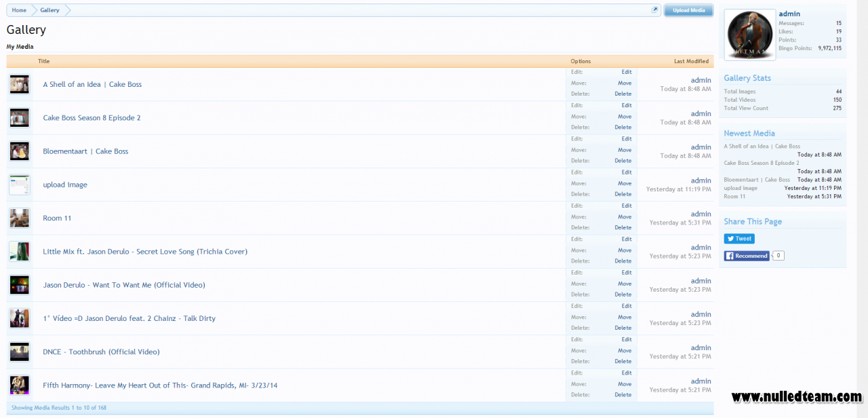This screenshot has height=418, width=868.
Task: Edit Cake Boss Season 8 Episode 2
Action: 627,105
